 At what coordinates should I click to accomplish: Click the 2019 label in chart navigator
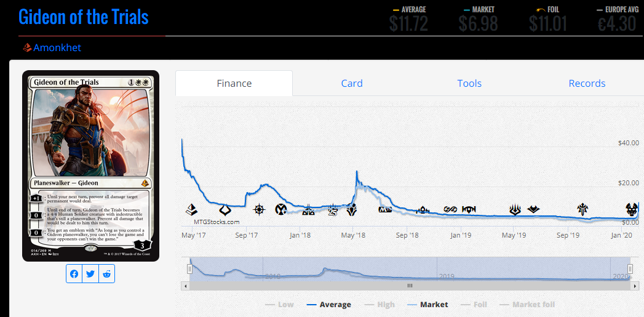(x=448, y=276)
